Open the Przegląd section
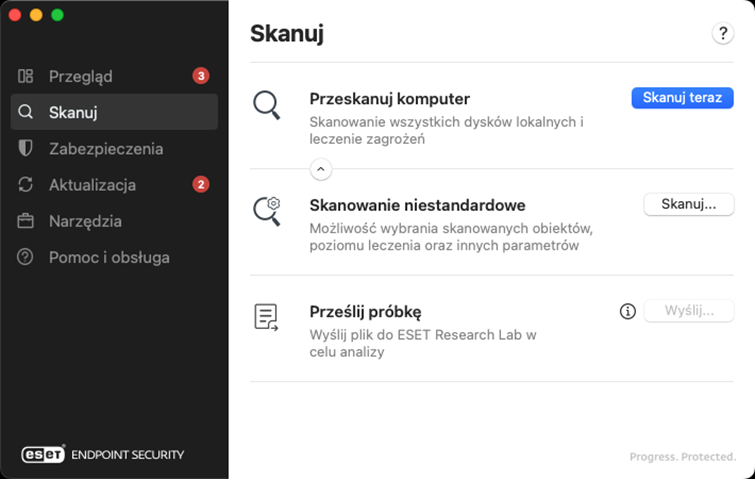This screenshot has width=756, height=479. pyautogui.click(x=81, y=76)
